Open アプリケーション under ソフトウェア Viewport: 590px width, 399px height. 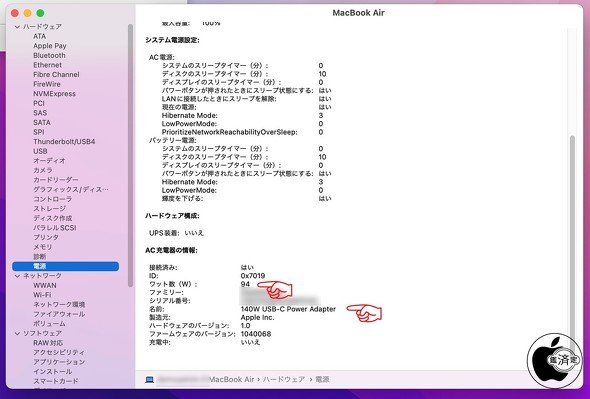pos(59,362)
